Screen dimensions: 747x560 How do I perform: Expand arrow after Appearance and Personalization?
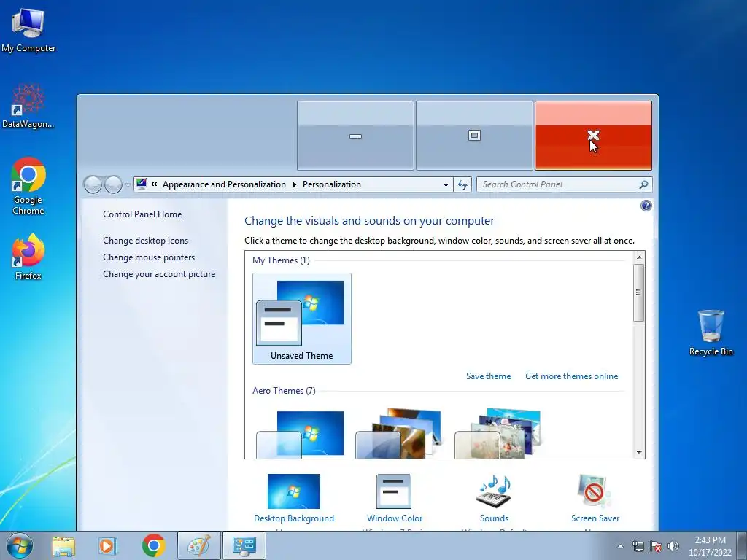[295, 184]
